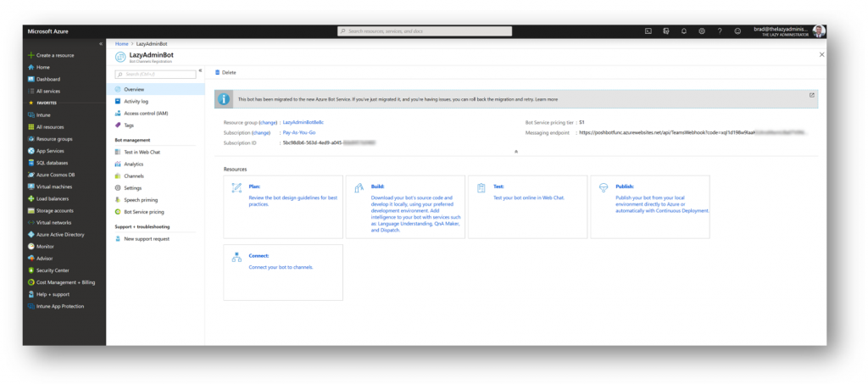868x384 pixels.
Task: Click the resource menu search box
Action: coord(155,74)
